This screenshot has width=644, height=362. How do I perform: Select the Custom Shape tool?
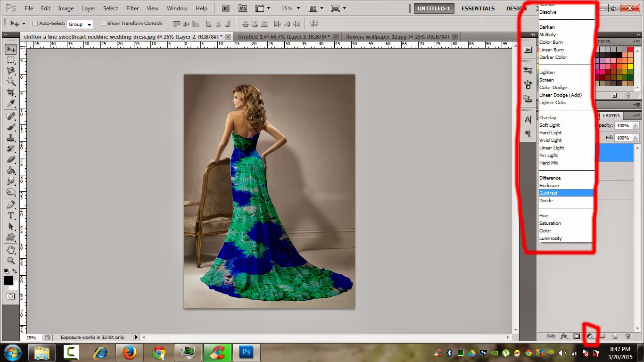click(x=10, y=237)
